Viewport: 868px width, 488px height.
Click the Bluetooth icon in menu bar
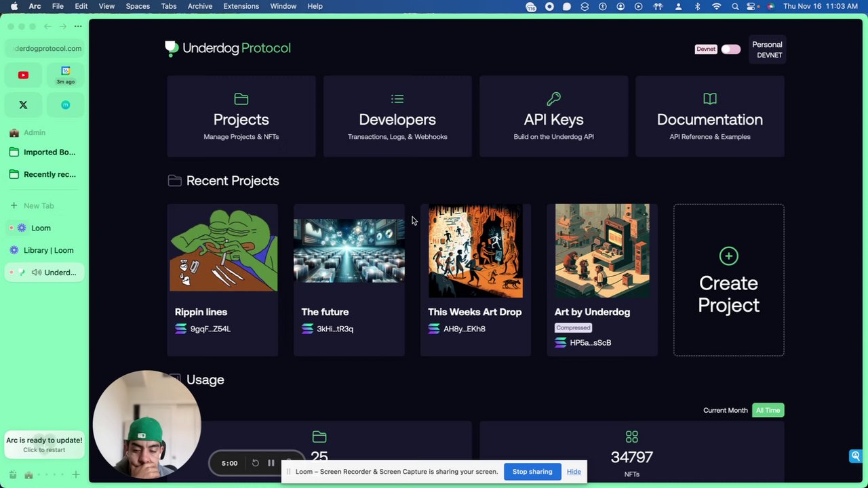tap(697, 6)
